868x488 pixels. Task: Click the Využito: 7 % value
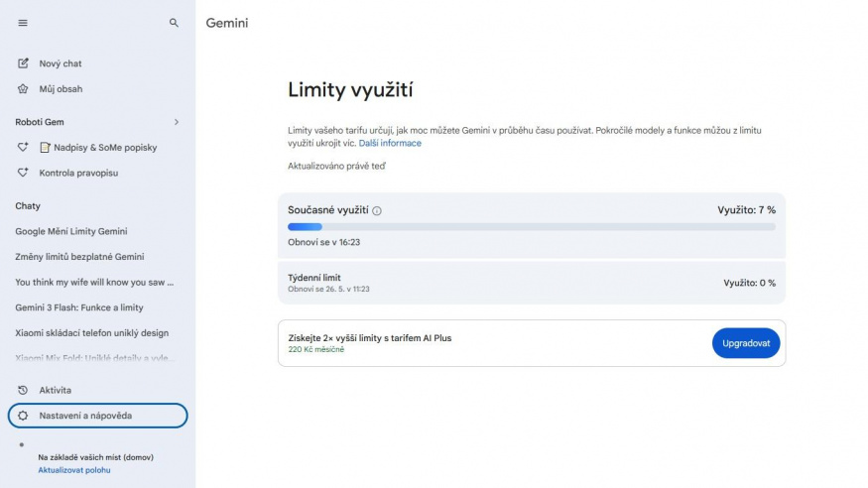(x=746, y=210)
